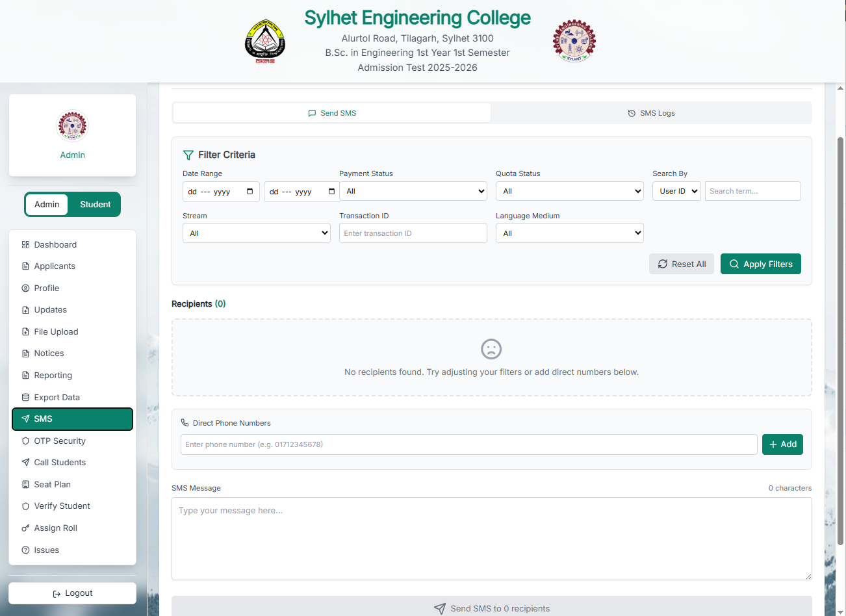Click the Verify Student shield icon

pyautogui.click(x=25, y=506)
